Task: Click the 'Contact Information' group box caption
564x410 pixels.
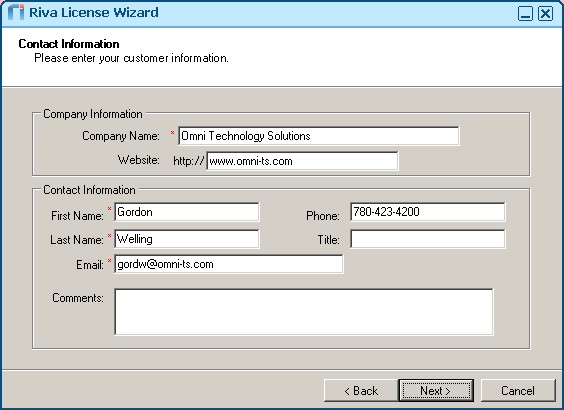Action: click(89, 190)
